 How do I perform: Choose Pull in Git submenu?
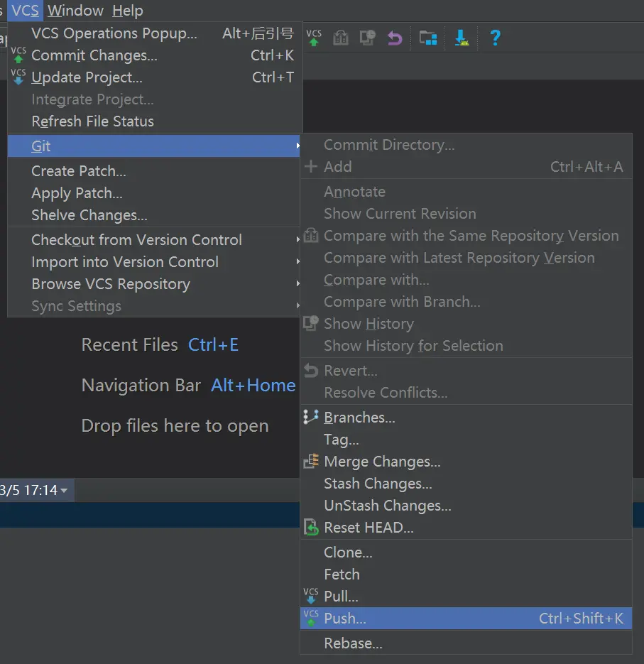pos(466,597)
